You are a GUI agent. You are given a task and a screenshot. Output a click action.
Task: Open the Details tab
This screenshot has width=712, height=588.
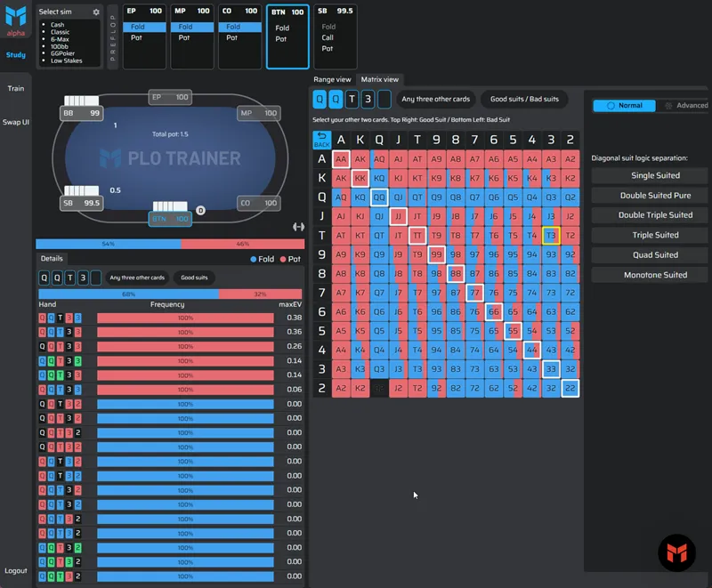coord(52,259)
